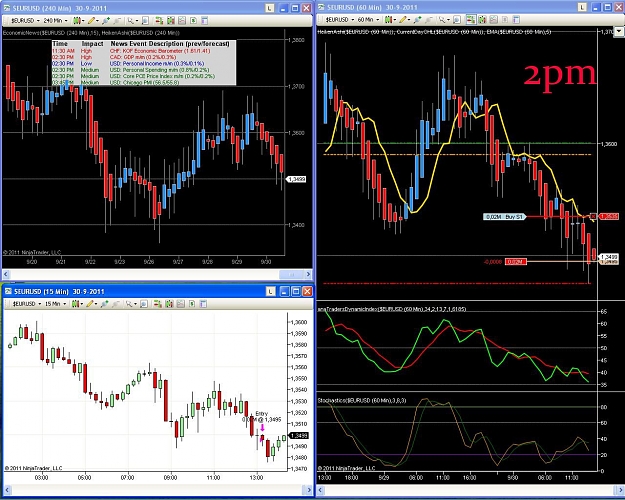Open Data Series icon in 240 Min window
Screen dimensions: 625x500
[171, 20]
